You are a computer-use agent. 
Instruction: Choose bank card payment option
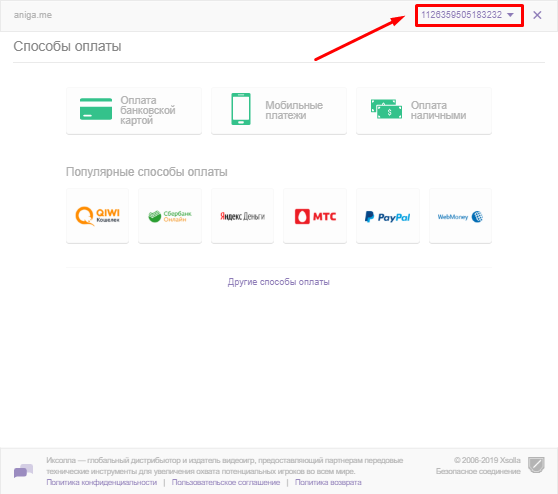tap(134, 110)
